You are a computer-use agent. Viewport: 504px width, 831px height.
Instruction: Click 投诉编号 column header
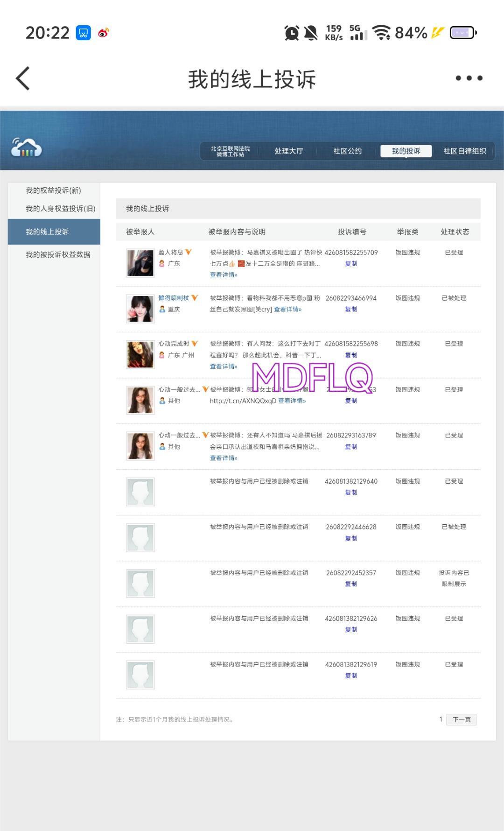352,232
